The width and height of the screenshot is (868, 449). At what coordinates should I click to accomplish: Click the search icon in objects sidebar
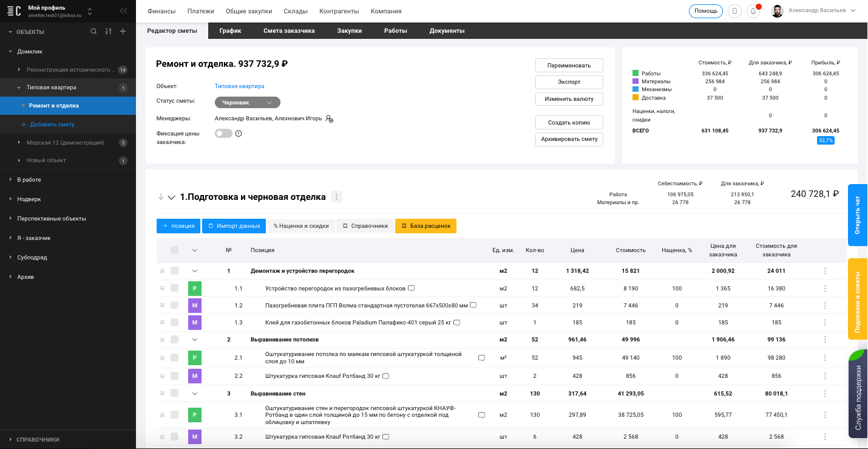[93, 32]
